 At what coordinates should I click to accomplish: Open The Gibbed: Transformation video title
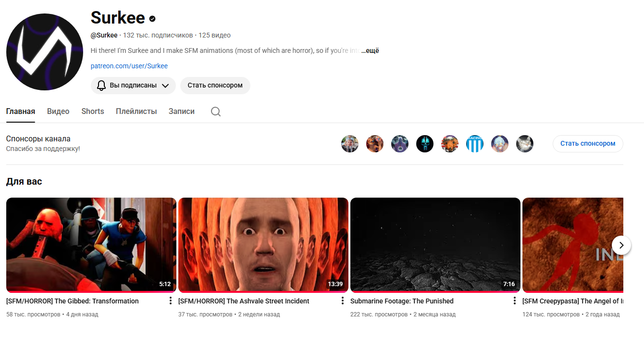pyautogui.click(x=73, y=301)
